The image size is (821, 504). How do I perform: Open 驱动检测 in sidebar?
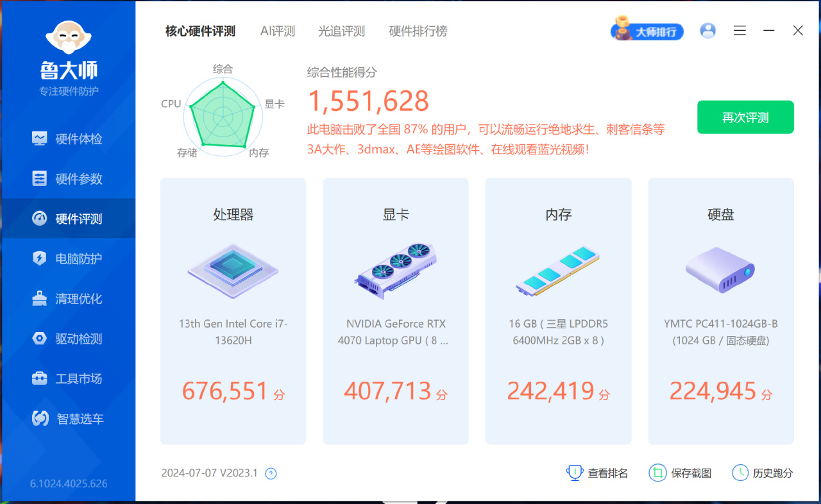(x=68, y=339)
